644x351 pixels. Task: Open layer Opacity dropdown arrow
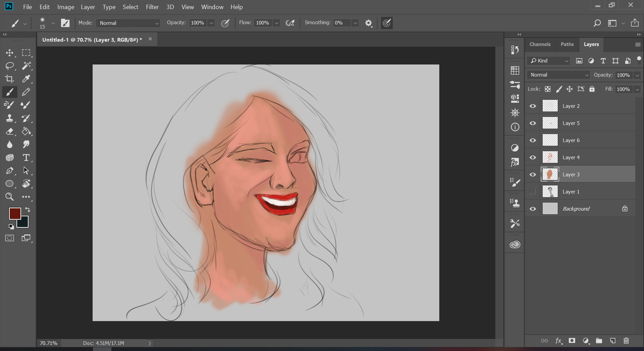(637, 75)
